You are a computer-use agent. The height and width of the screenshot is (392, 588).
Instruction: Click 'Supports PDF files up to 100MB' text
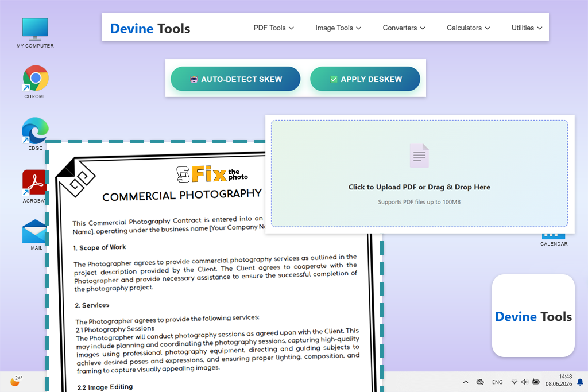(x=419, y=202)
